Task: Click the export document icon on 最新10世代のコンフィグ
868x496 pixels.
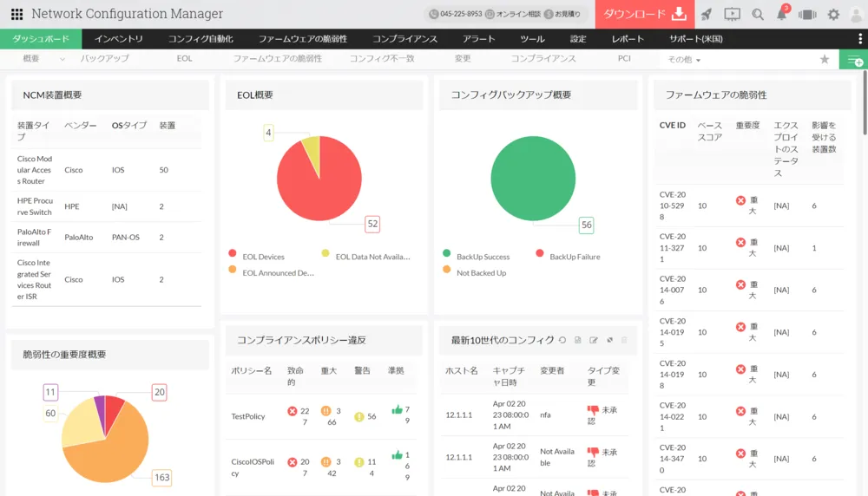Action: pyautogui.click(x=578, y=340)
